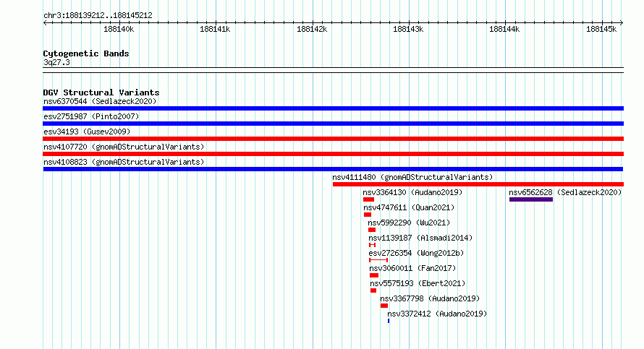Open nsv4111480 (gnomADStructuralVariants) label

[412, 177]
